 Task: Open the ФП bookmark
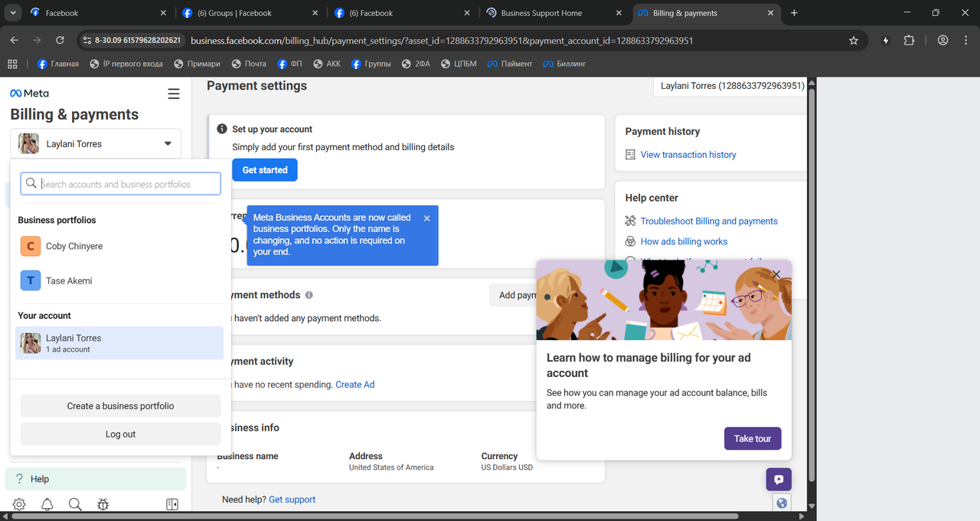click(x=290, y=64)
